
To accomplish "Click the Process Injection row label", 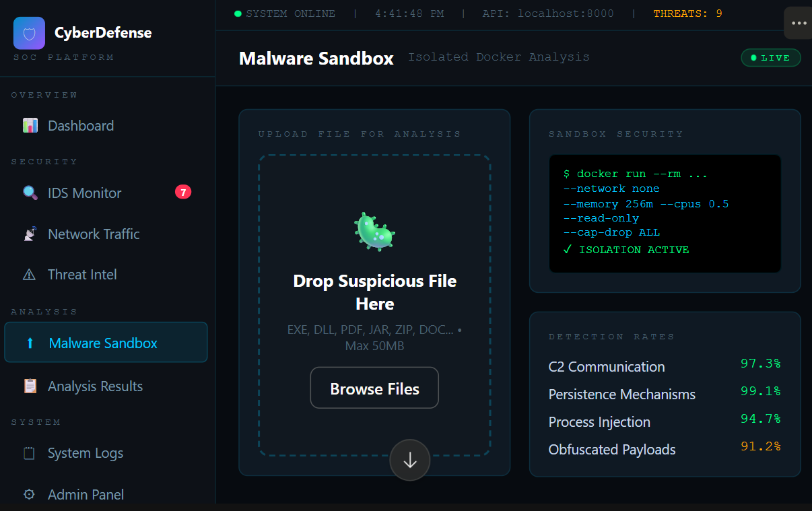I will click(599, 422).
